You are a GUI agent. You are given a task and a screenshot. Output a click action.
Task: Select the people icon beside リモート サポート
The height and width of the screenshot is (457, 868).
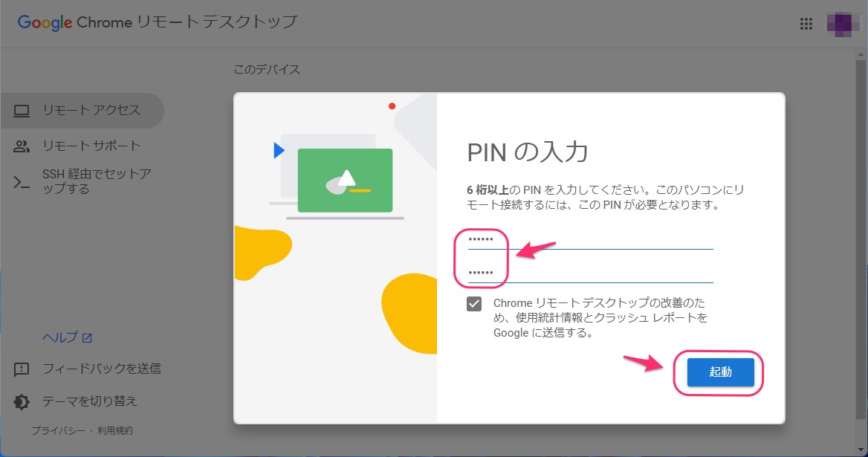(x=22, y=146)
